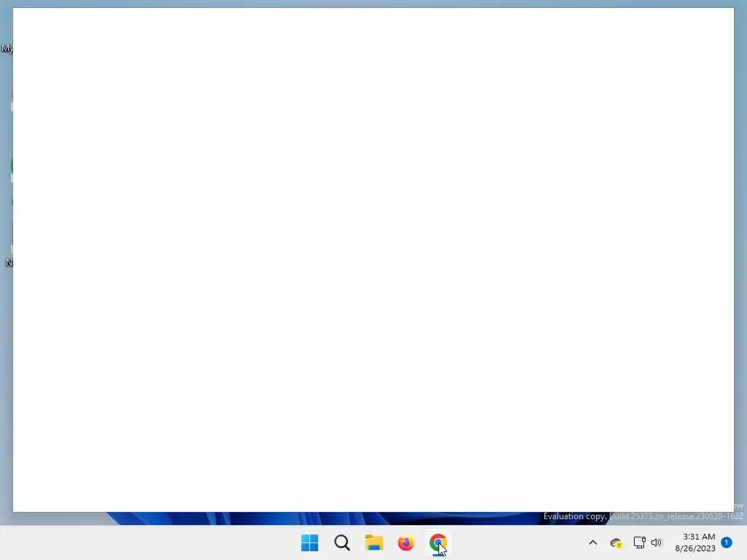Image resolution: width=747 pixels, height=560 pixels.
Task: Click the Chrome taskbar icon
Action: (x=438, y=542)
